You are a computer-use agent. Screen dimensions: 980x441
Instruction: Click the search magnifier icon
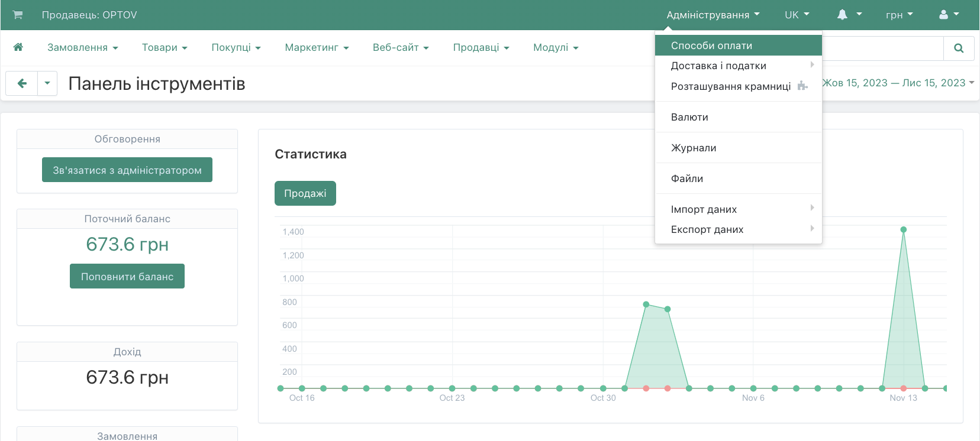[x=959, y=48]
